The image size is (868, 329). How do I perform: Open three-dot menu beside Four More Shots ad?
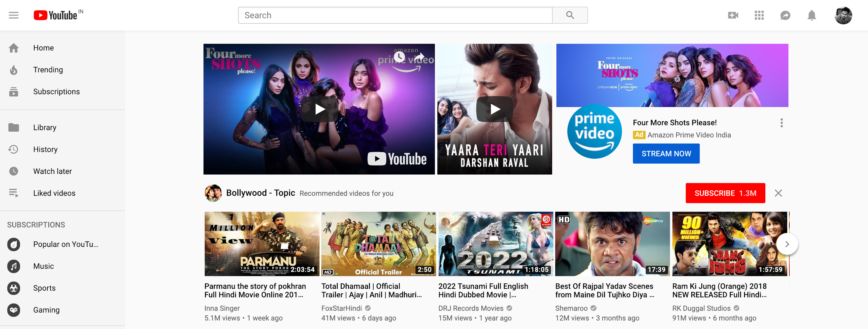(x=781, y=123)
